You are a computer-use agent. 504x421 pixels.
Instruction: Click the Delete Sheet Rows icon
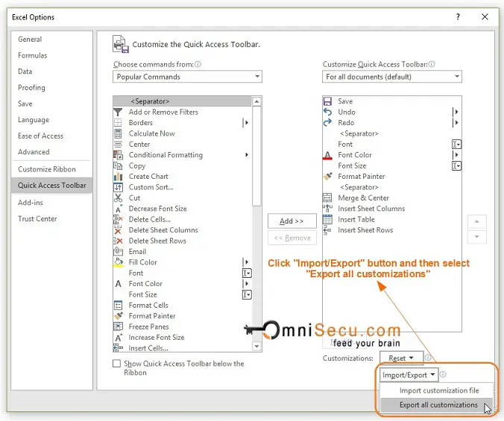[118, 241]
